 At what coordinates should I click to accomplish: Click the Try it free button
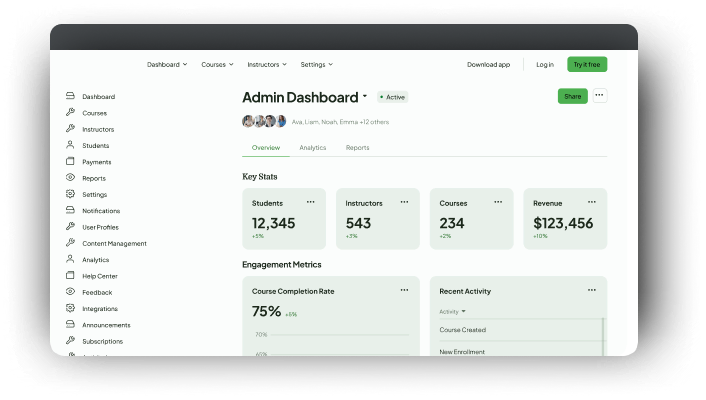pyautogui.click(x=587, y=64)
